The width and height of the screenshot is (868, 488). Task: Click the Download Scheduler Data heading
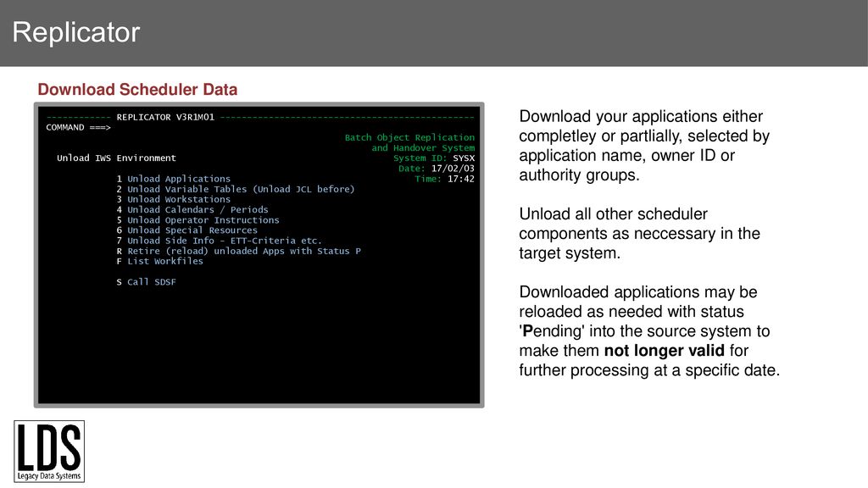click(137, 90)
